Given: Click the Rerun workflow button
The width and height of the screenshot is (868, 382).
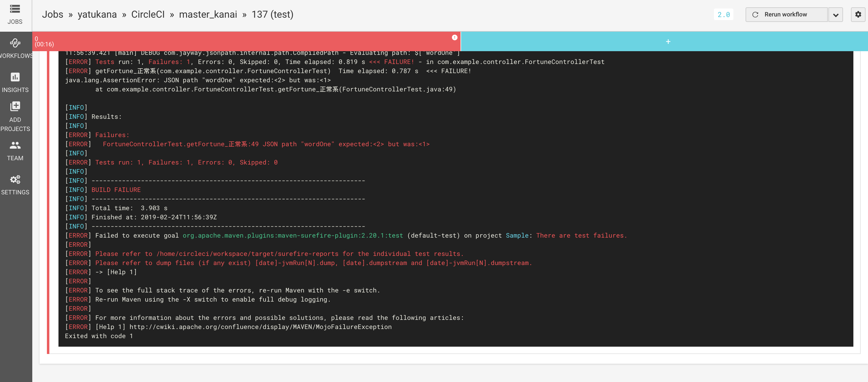Looking at the screenshot, I should tap(786, 15).
